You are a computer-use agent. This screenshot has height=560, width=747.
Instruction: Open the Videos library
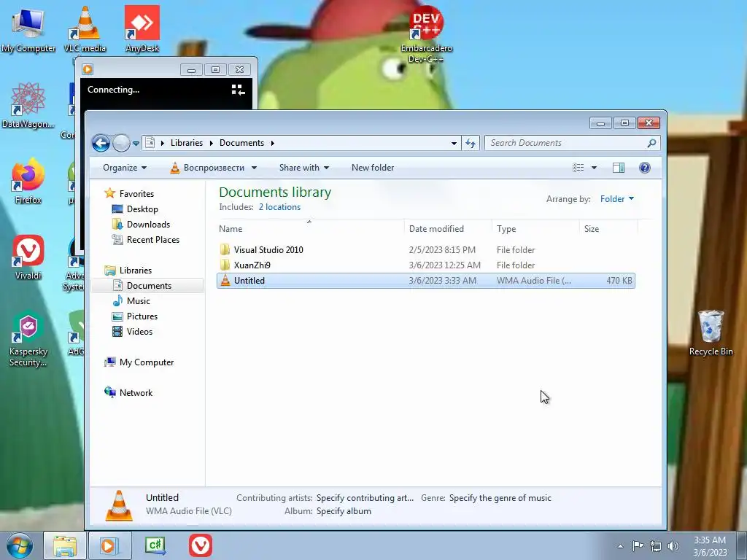point(139,332)
